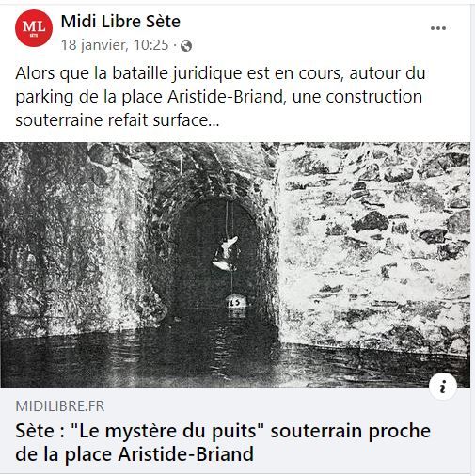Click the red ML logo circle
Screen dimensions: 475x476
[x=34, y=28]
